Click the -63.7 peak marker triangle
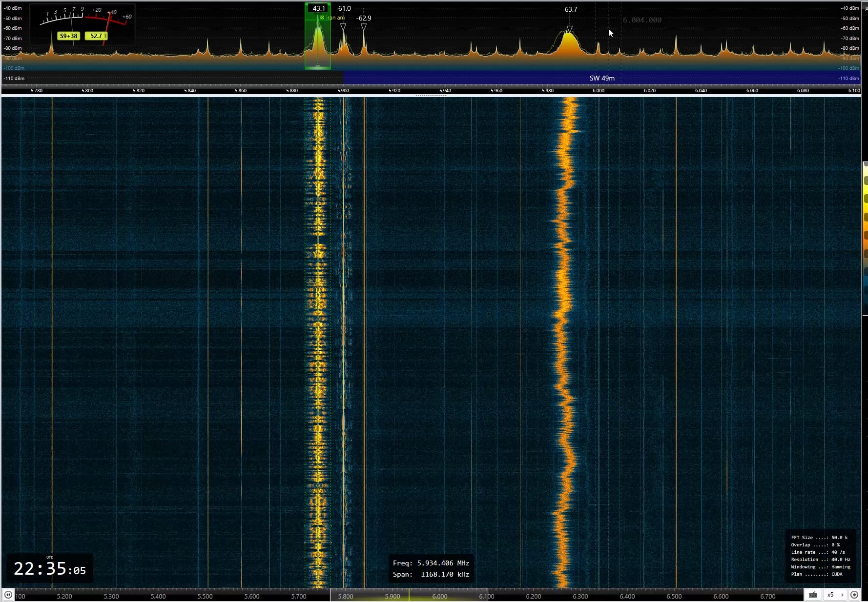868x602 pixels. click(x=569, y=29)
